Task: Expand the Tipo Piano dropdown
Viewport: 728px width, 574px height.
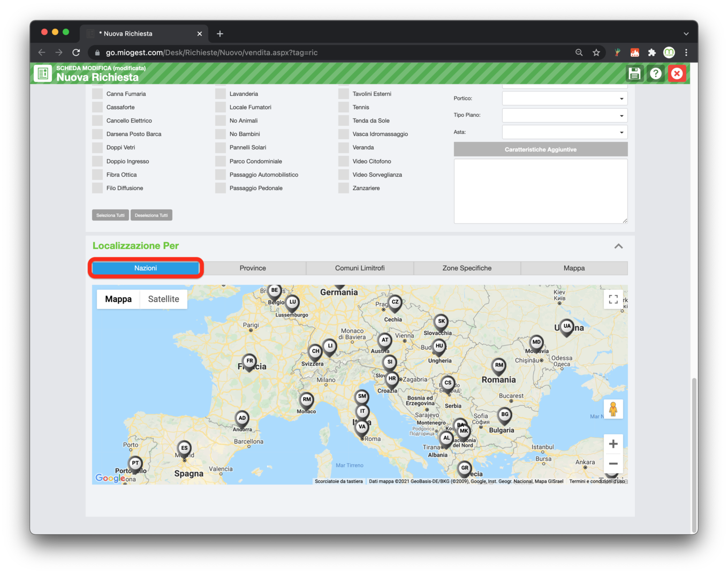Action: point(565,115)
